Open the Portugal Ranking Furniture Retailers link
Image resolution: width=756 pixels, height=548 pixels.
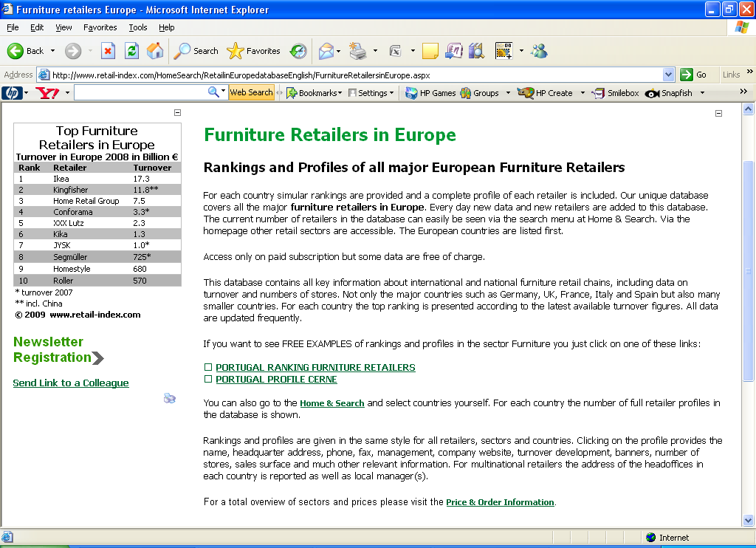click(315, 367)
